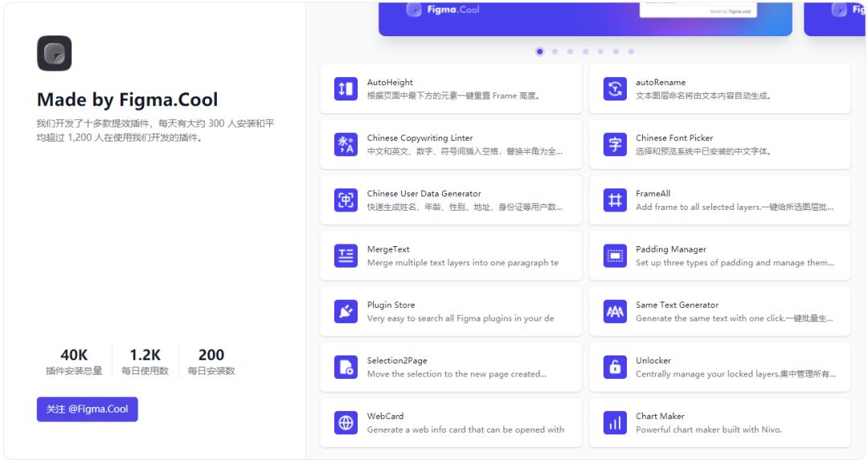Click the "200" daily installs figure
The width and height of the screenshot is (868, 464).
click(211, 355)
